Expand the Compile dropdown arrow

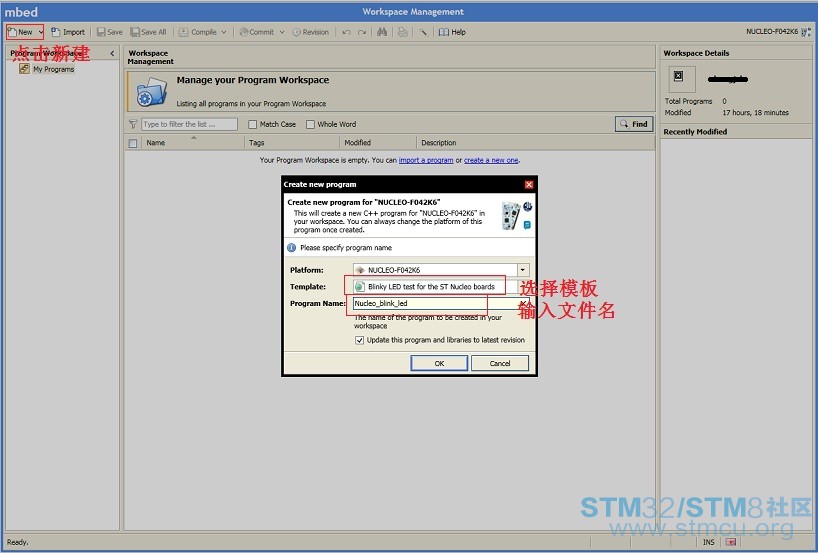pos(224,32)
